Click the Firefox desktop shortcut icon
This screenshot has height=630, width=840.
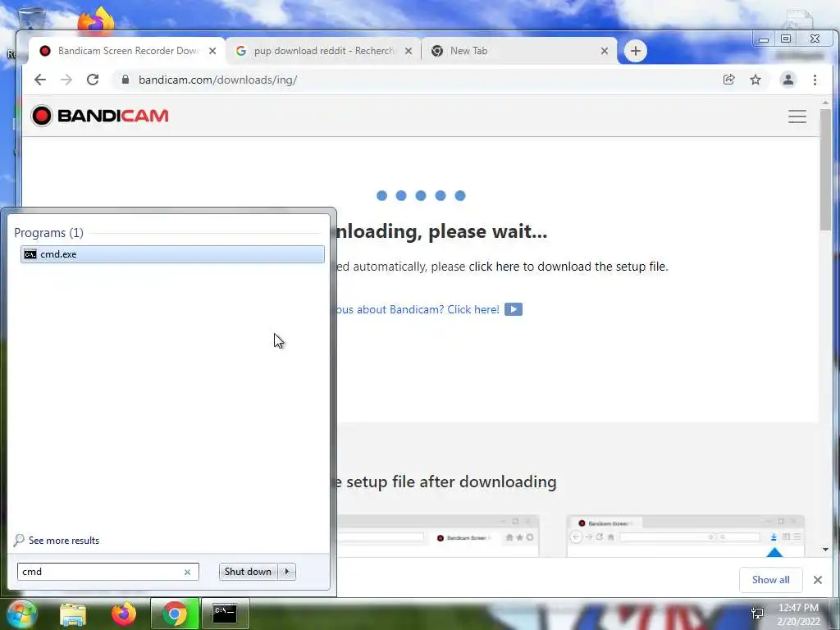(97, 21)
